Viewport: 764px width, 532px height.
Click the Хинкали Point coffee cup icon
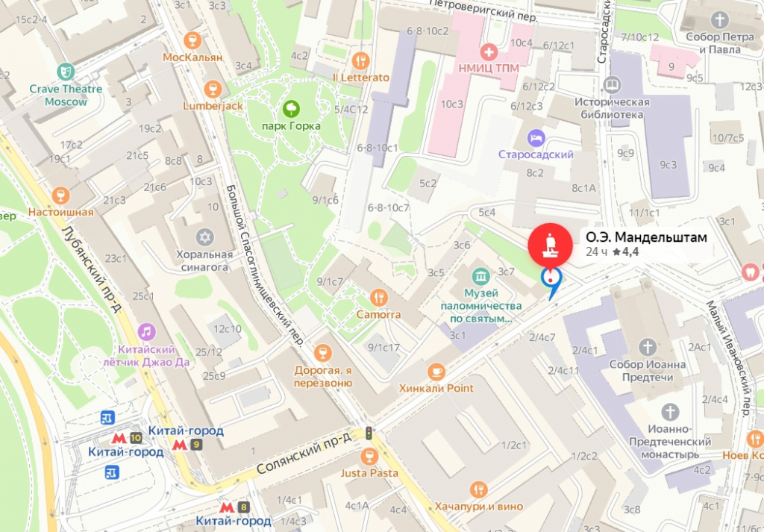click(436, 372)
